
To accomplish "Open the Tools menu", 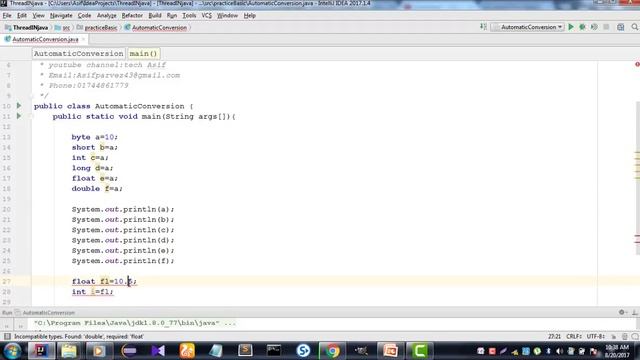I will 189,16.
